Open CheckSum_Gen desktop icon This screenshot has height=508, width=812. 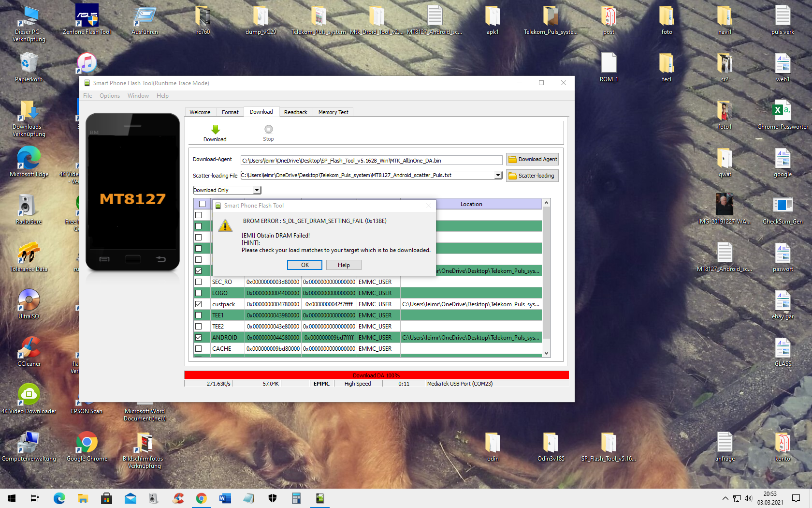coord(783,209)
